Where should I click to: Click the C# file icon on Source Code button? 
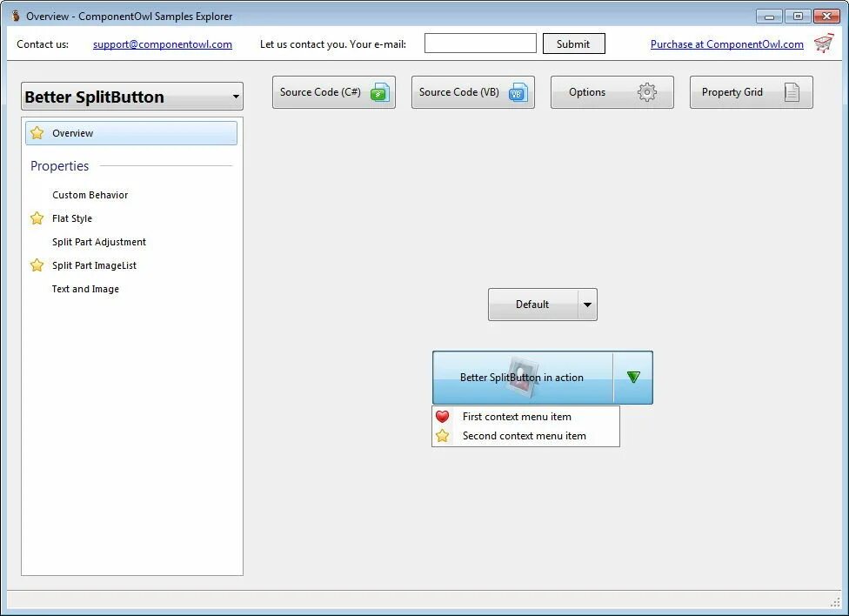click(x=380, y=92)
